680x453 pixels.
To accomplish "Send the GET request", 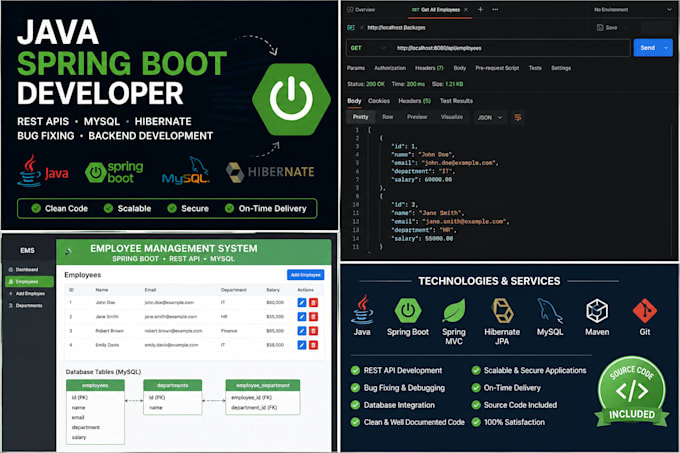I will (647, 48).
